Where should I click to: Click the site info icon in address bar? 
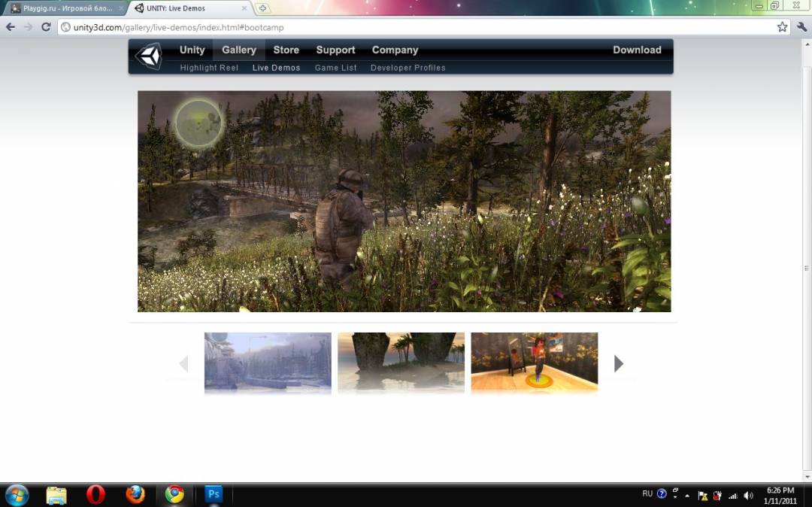[65, 27]
